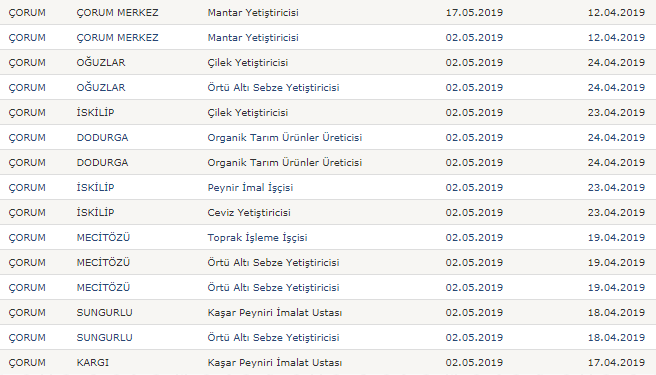Click Peynir İmal İşçisi course link

250,188
